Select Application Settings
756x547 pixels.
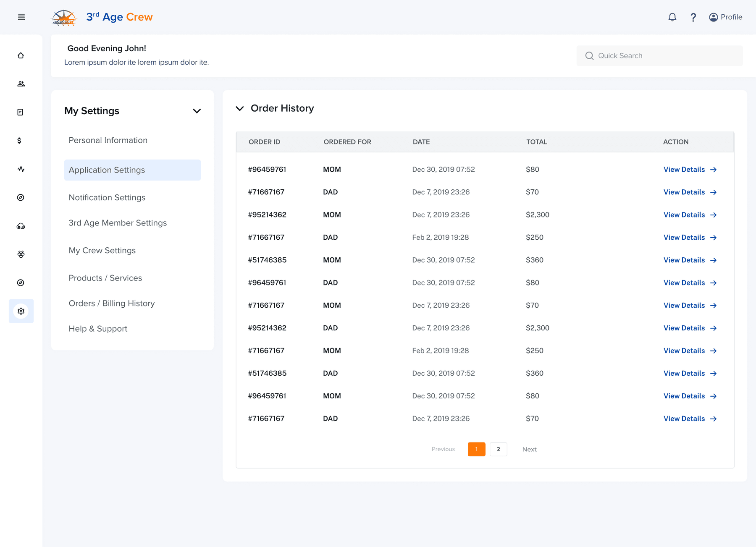[132, 170]
